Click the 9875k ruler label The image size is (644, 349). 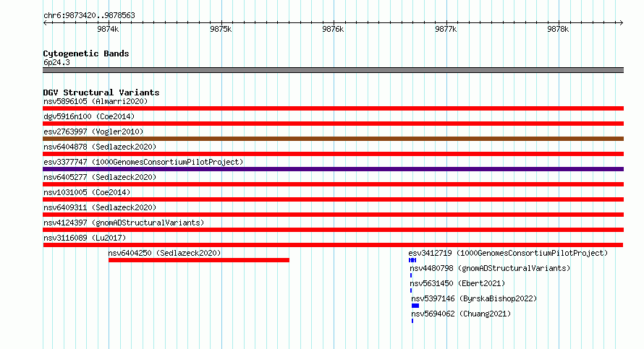(x=221, y=29)
